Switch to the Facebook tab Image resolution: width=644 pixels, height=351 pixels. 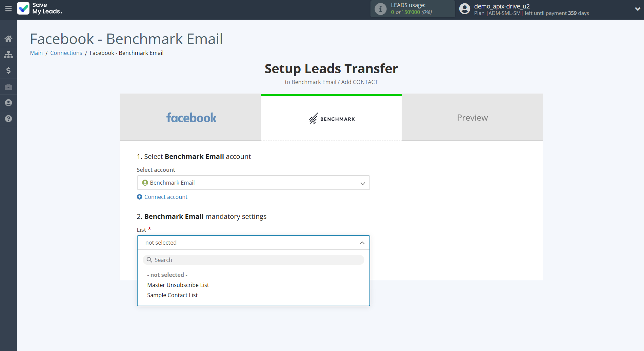click(x=190, y=118)
